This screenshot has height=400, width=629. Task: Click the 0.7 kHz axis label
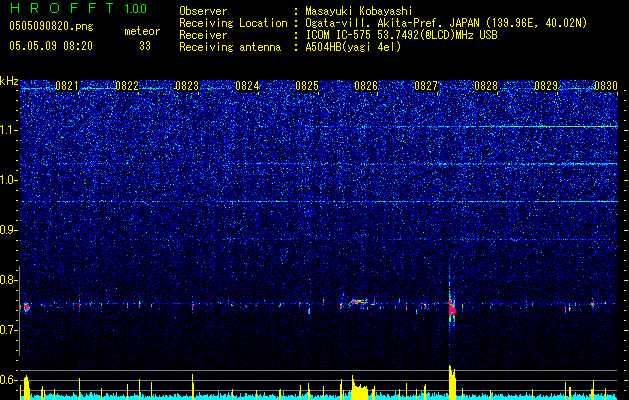coord(9,330)
